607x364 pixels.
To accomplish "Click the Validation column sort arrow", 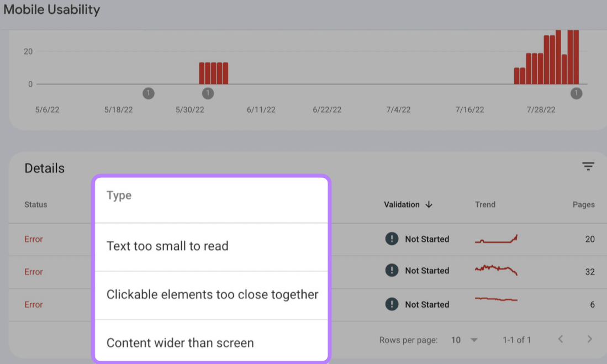I will [x=429, y=204].
